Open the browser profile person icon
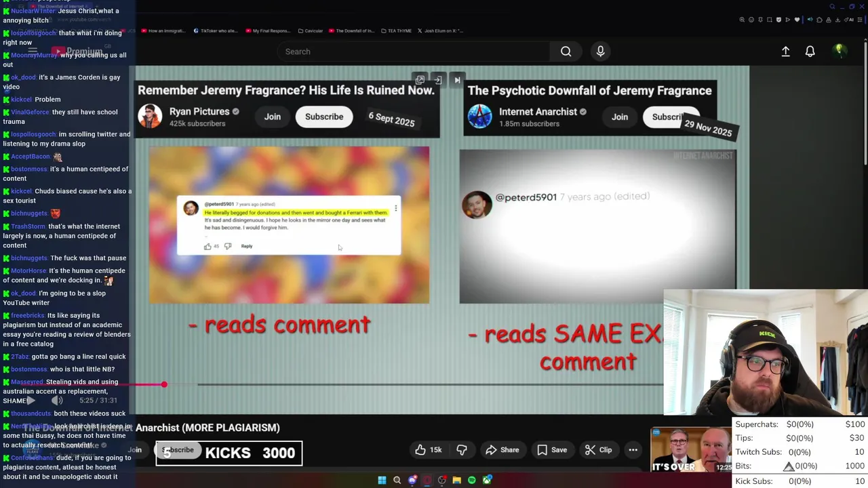868x488 pixels. (829, 20)
